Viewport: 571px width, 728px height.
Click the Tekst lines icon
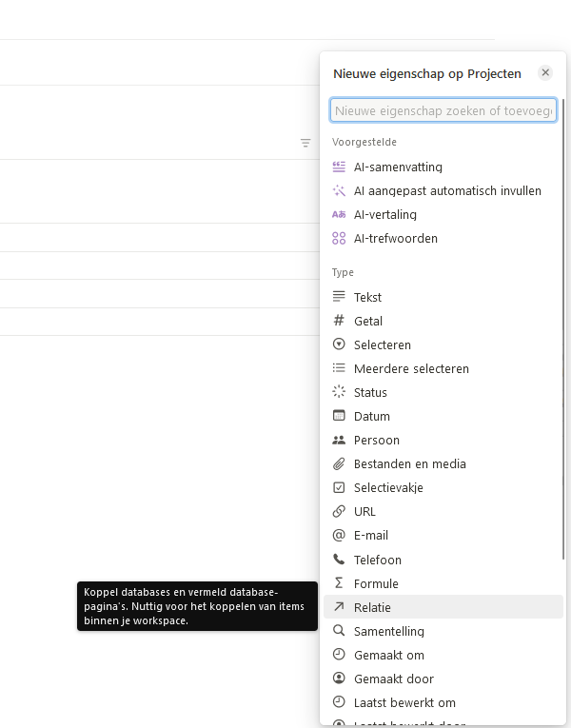339,296
